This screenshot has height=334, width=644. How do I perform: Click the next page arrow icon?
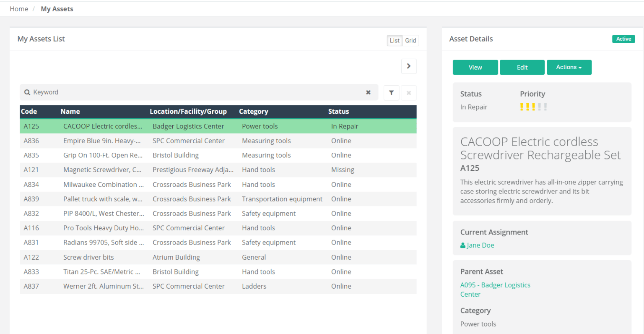tap(408, 66)
